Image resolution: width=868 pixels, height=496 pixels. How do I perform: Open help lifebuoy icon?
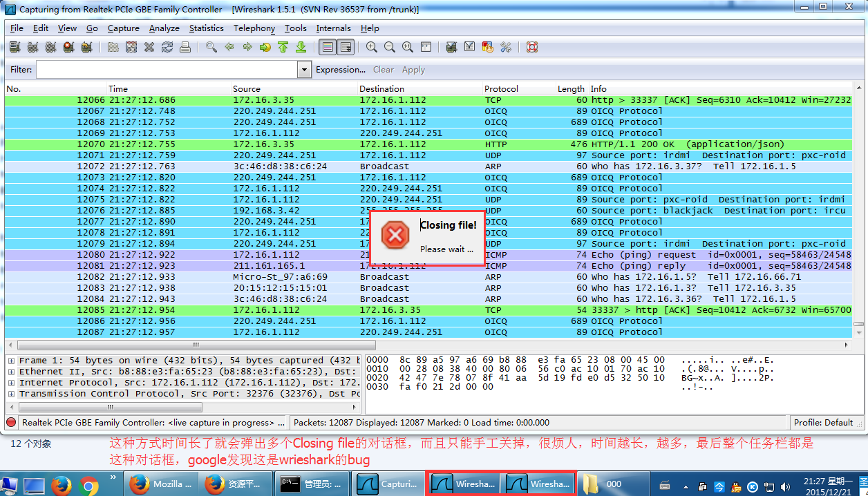[532, 47]
